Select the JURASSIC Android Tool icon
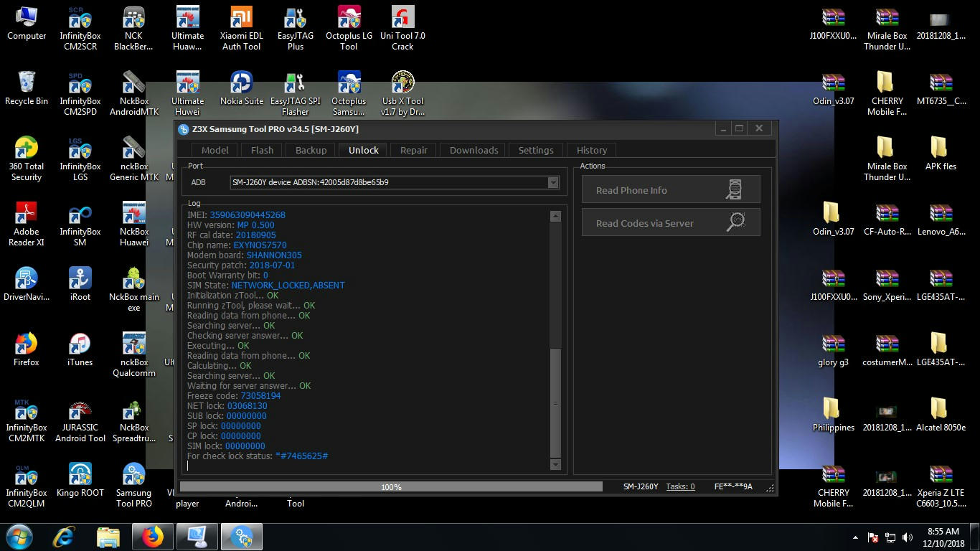 [x=80, y=420]
